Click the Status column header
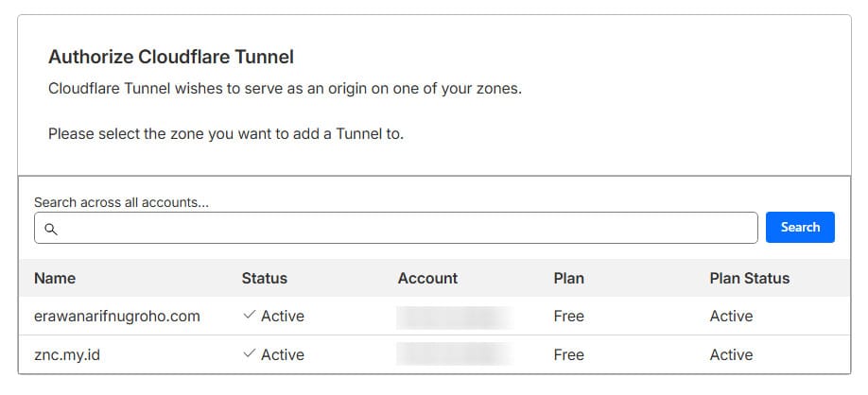The image size is (868, 395). 265,278
